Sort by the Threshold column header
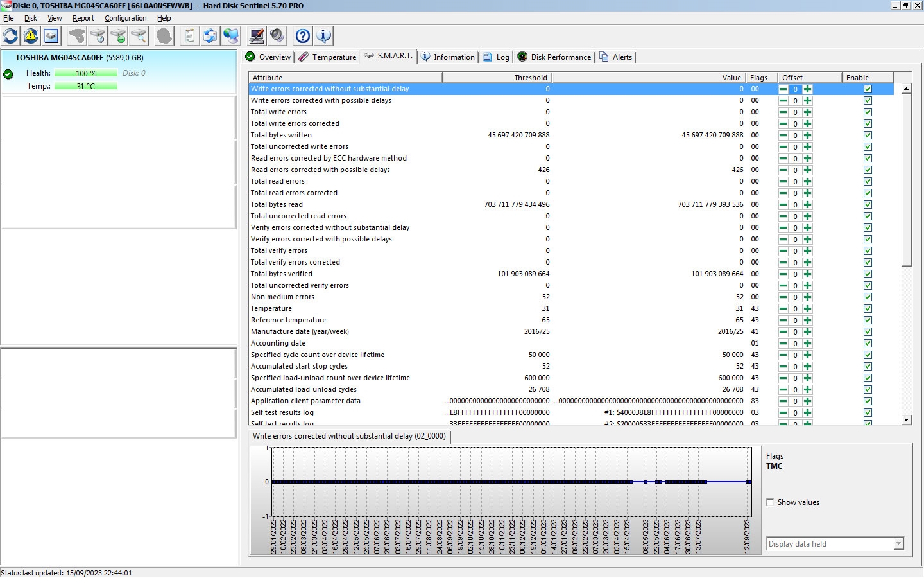The image size is (924, 578). pos(496,78)
